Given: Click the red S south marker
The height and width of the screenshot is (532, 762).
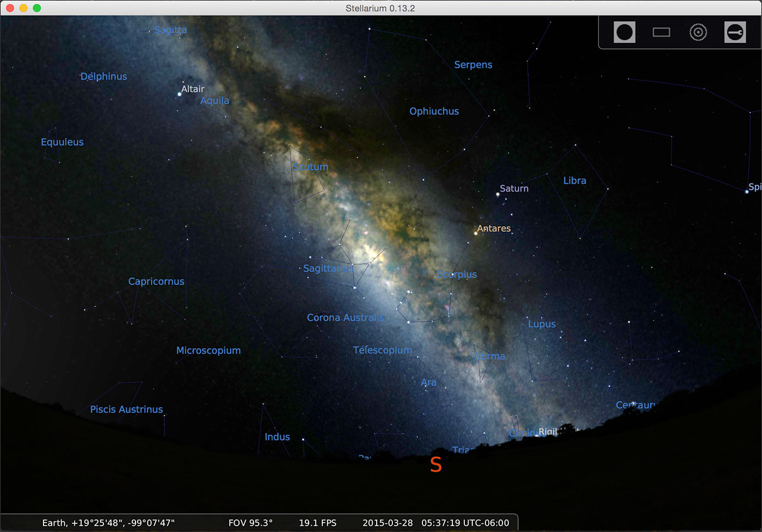Looking at the screenshot, I should click(435, 465).
